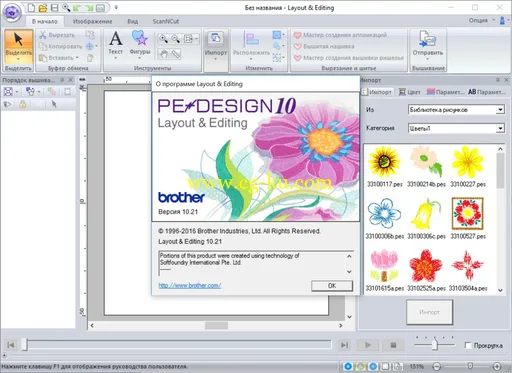The image size is (512, 373).
Task: Expand the Отправить dropdown arrow
Action: 427,59
